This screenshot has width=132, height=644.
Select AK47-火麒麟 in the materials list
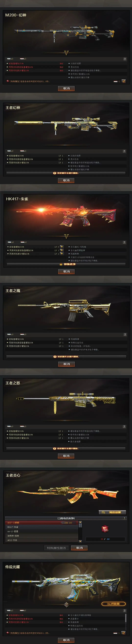pos(42,523)
